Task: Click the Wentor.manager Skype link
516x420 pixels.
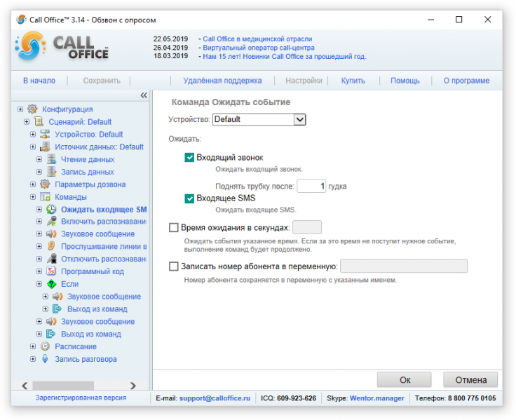Action: point(377,398)
